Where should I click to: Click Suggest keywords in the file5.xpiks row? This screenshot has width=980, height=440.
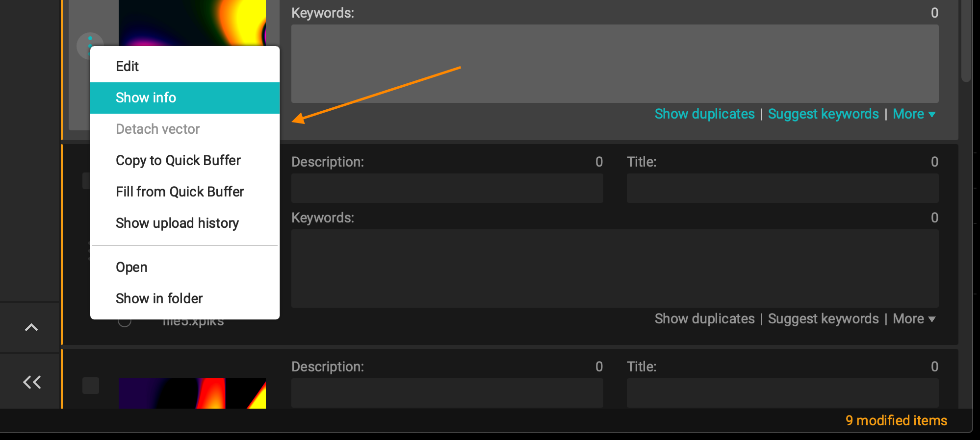point(823,319)
